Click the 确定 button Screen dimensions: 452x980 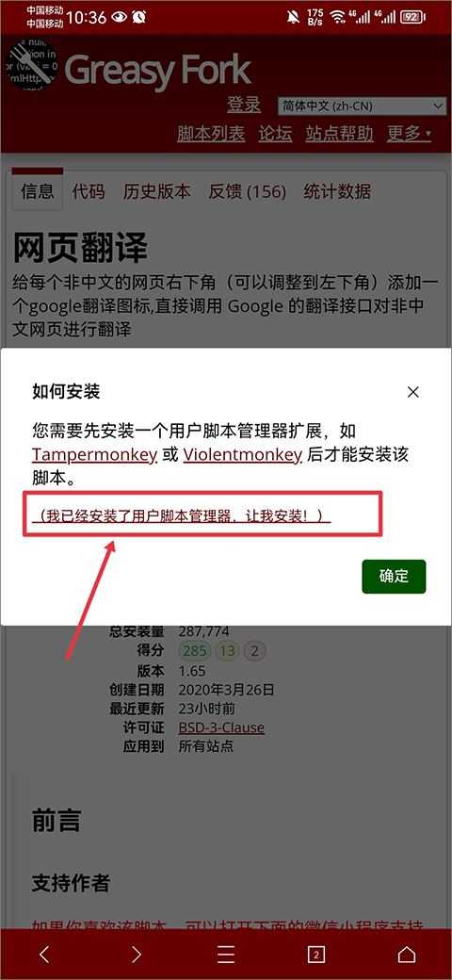coord(394,577)
